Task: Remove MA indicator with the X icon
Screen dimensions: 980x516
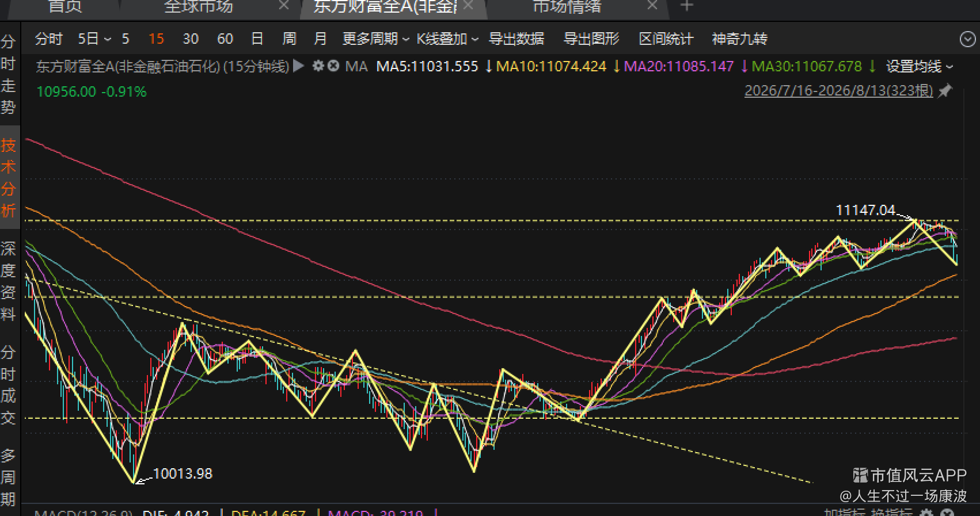Action: coord(333,66)
